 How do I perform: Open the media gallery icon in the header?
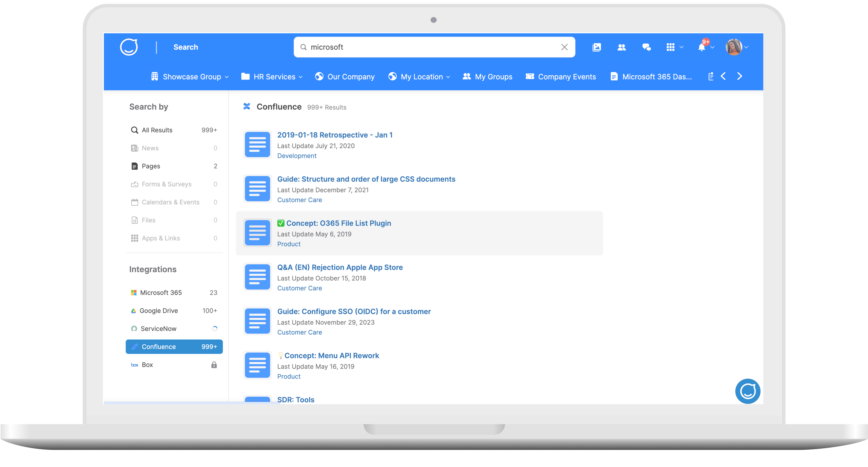(596, 47)
